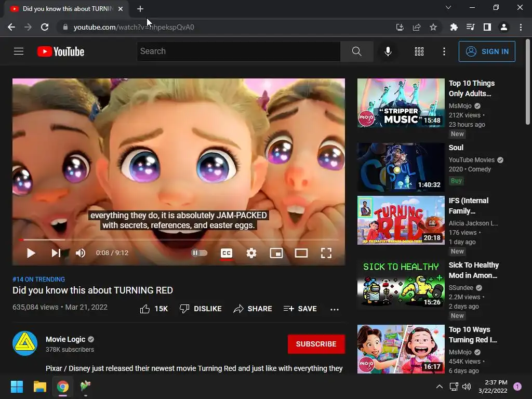This screenshot has height=399, width=532.
Task: Save video to a playlist
Action: point(300,309)
